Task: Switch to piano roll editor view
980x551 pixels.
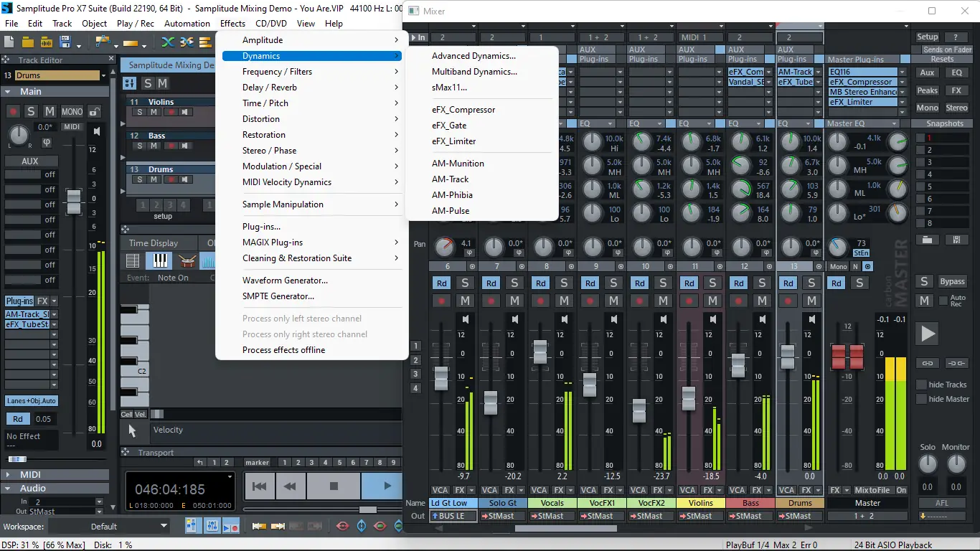Action: pyautogui.click(x=160, y=260)
